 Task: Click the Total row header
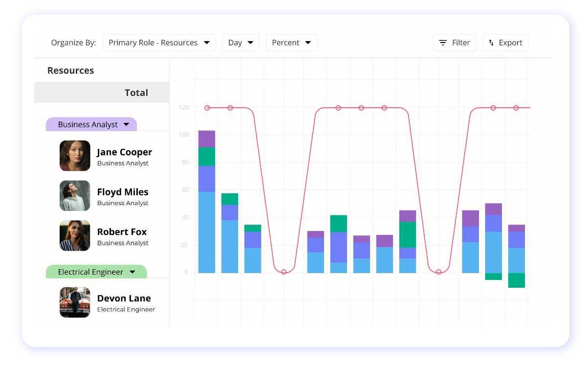tap(102, 92)
